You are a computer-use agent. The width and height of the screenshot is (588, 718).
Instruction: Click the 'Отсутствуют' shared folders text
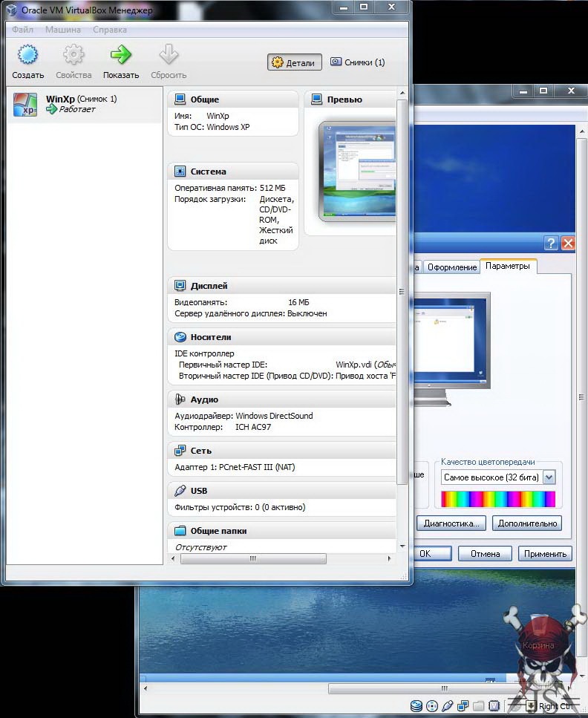pos(200,547)
